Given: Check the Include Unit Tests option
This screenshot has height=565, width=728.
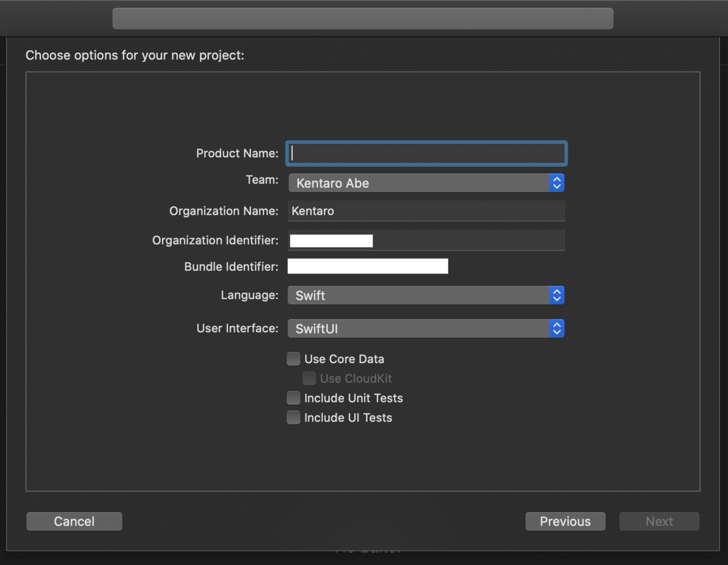Looking at the screenshot, I should point(294,398).
